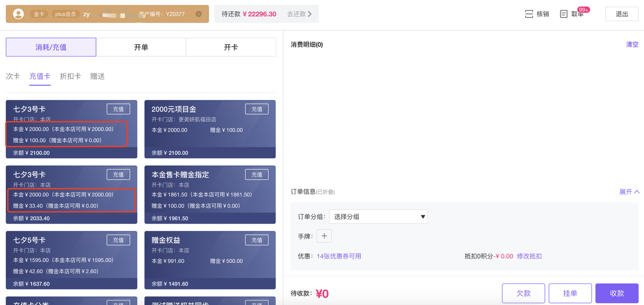This screenshot has width=644, height=305.
Task: Click the 欠款 button
Action: pos(523,293)
